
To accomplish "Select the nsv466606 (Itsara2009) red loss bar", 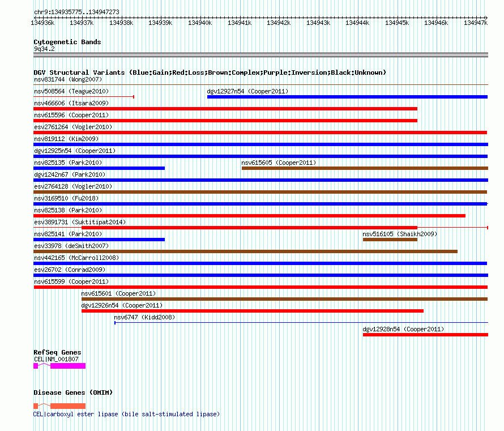I will tap(225, 109).
